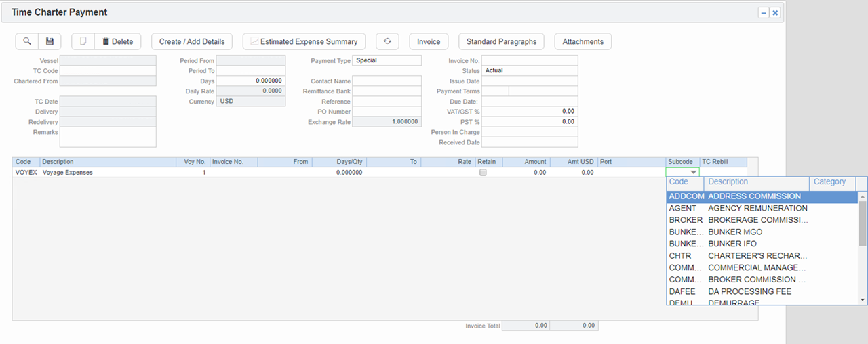This screenshot has height=344, width=868.
Task: Click the save floppy disk icon
Action: click(x=50, y=41)
